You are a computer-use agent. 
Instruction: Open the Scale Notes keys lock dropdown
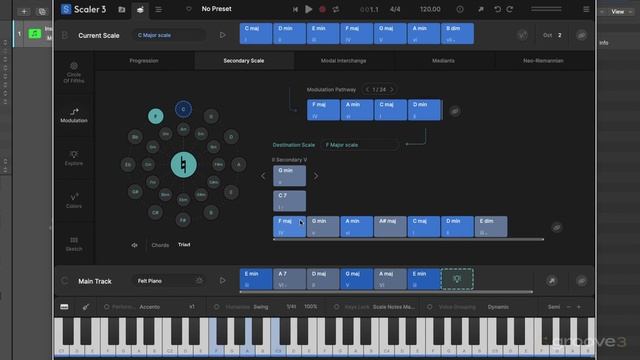pos(394,307)
